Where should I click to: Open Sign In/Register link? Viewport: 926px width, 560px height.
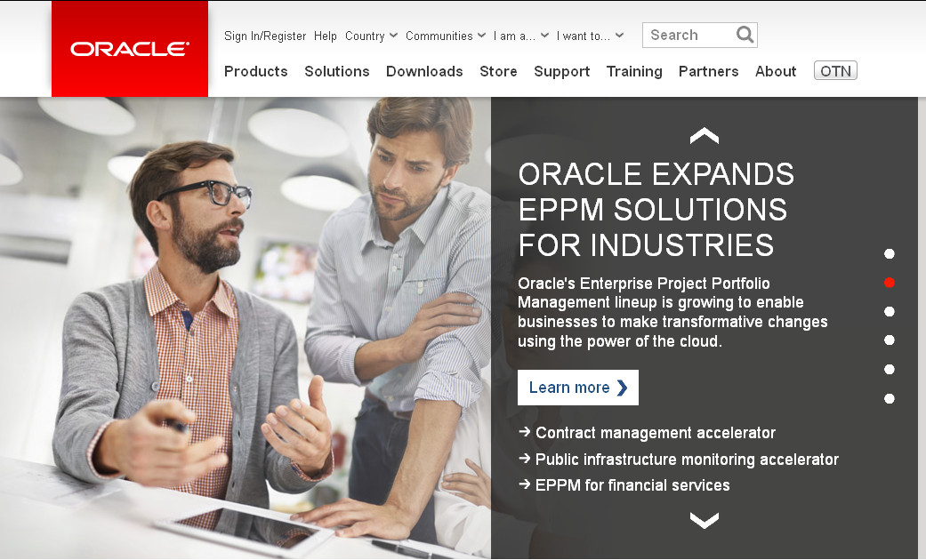click(x=265, y=36)
